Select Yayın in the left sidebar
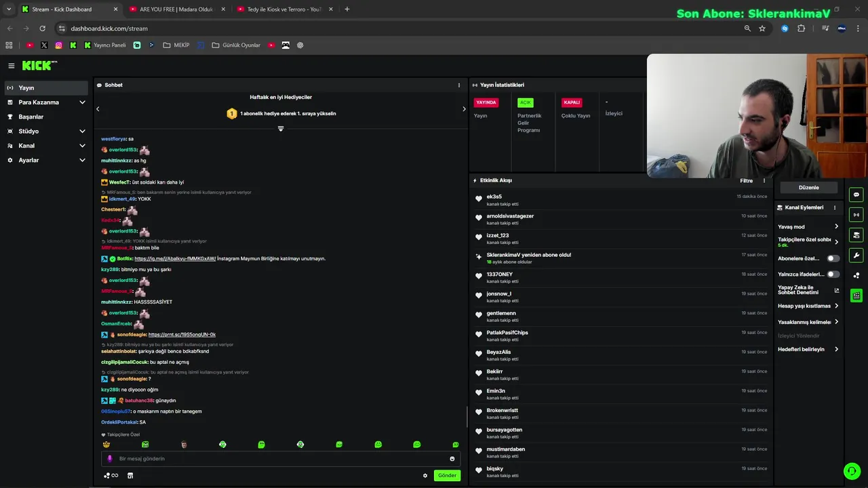Viewport: 868px width, 488px height. pos(46,88)
